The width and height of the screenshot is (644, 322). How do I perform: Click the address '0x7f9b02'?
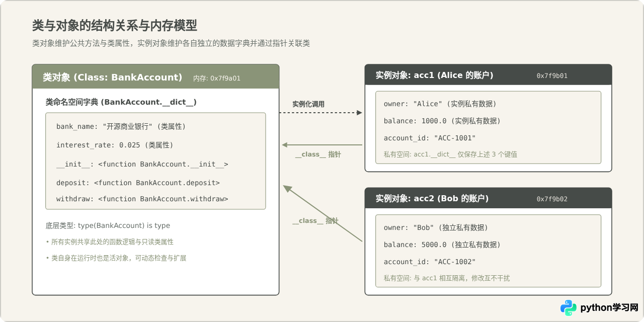pyautogui.click(x=552, y=199)
